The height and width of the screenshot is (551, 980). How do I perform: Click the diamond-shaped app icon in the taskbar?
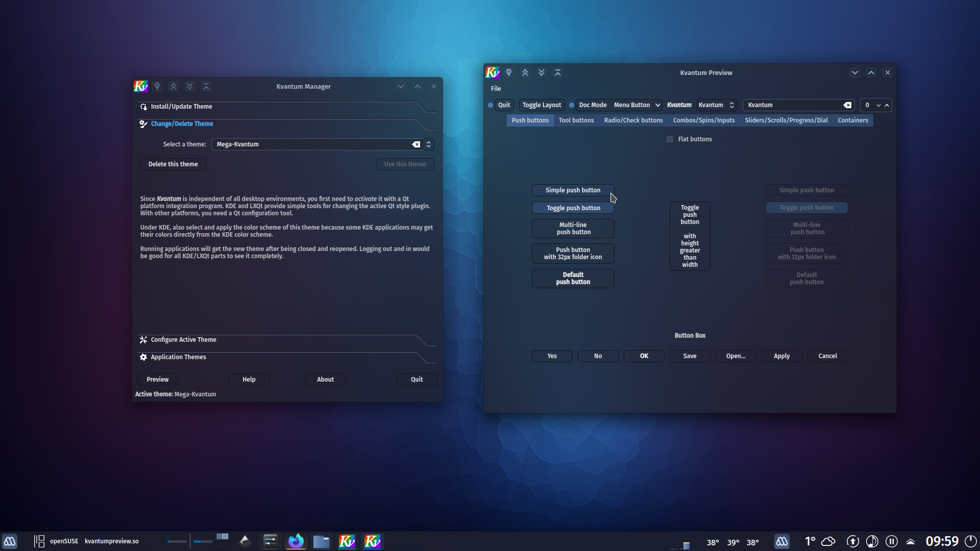245,541
